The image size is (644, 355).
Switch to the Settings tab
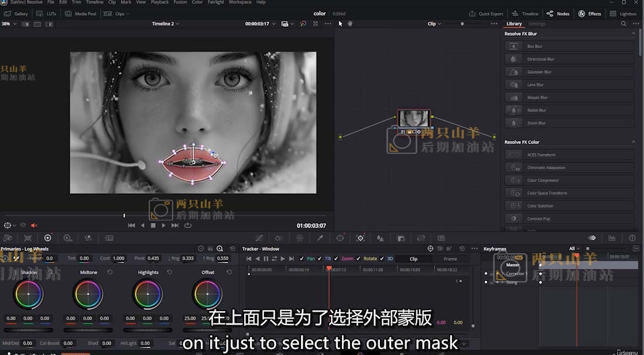point(537,24)
